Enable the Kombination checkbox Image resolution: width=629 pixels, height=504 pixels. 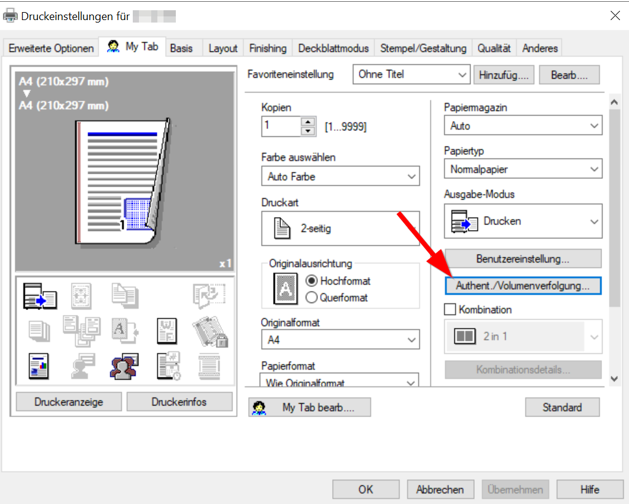(450, 310)
